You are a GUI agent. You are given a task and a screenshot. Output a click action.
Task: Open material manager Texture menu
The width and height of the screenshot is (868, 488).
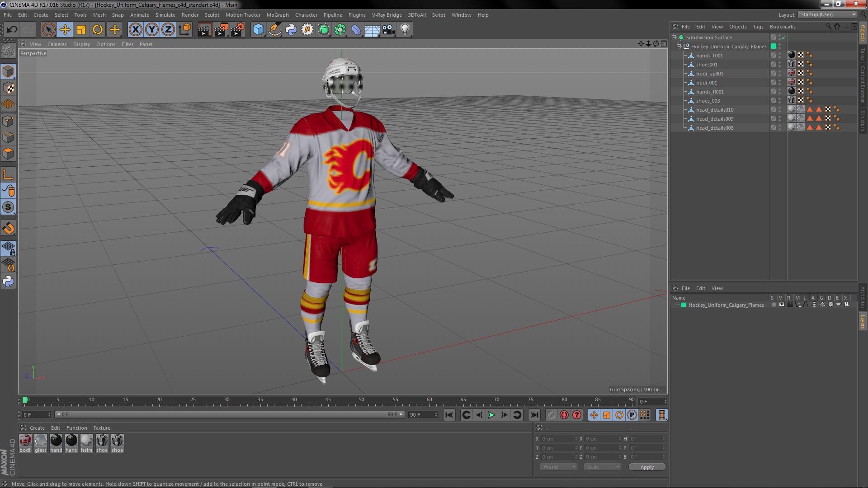pos(102,428)
